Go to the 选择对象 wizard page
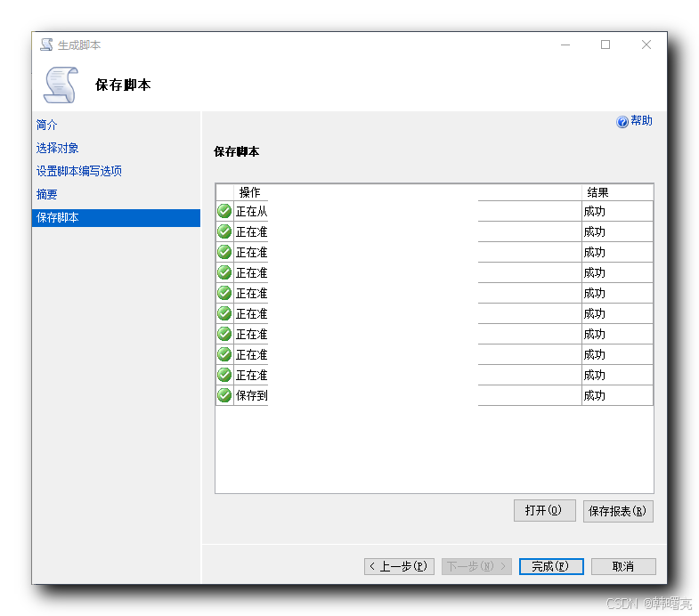The image size is (699, 616). [x=58, y=148]
